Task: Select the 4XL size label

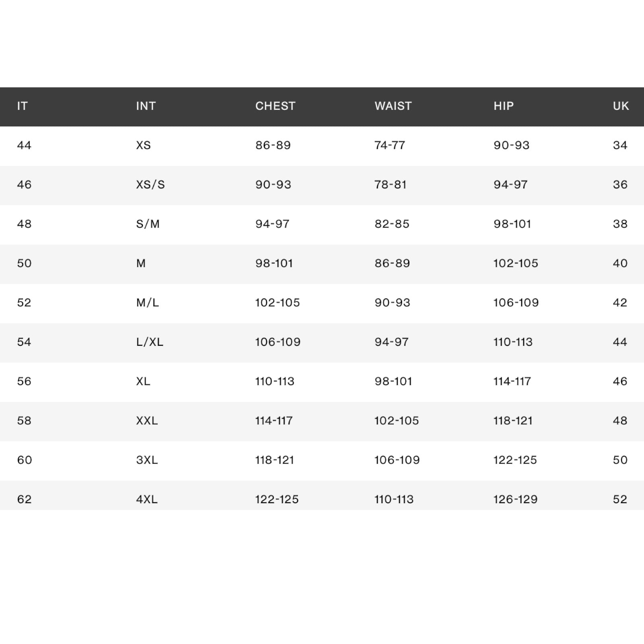Action: (147, 500)
